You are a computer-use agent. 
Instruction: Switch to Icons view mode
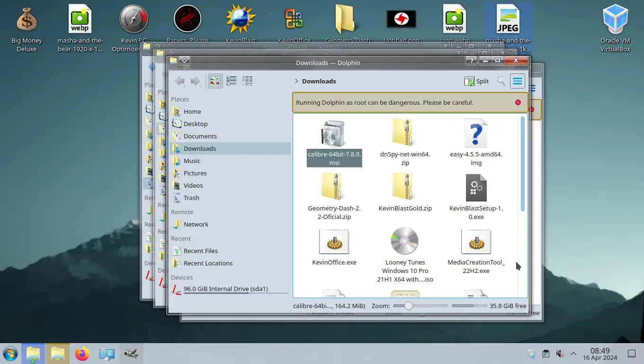[215, 81]
